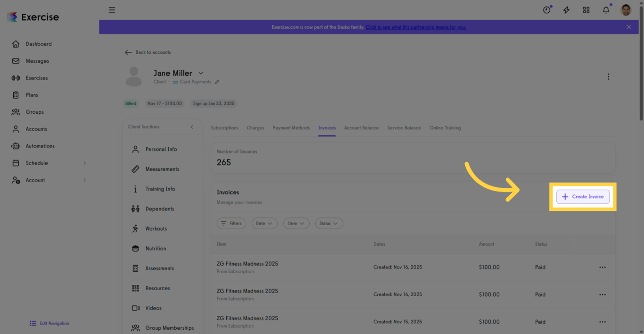Open the Date filter dropdown
Screen dimensions: 644x334
tap(264, 223)
